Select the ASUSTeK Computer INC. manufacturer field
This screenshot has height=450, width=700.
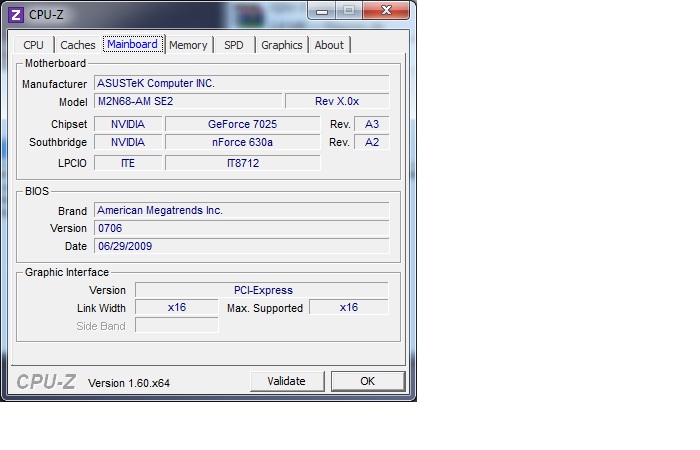(x=242, y=83)
